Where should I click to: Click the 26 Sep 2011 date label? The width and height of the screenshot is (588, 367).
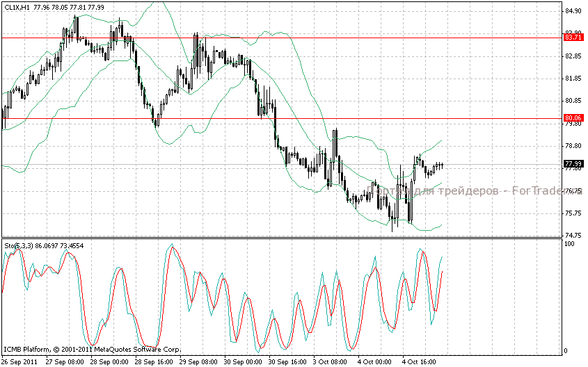tap(19, 361)
